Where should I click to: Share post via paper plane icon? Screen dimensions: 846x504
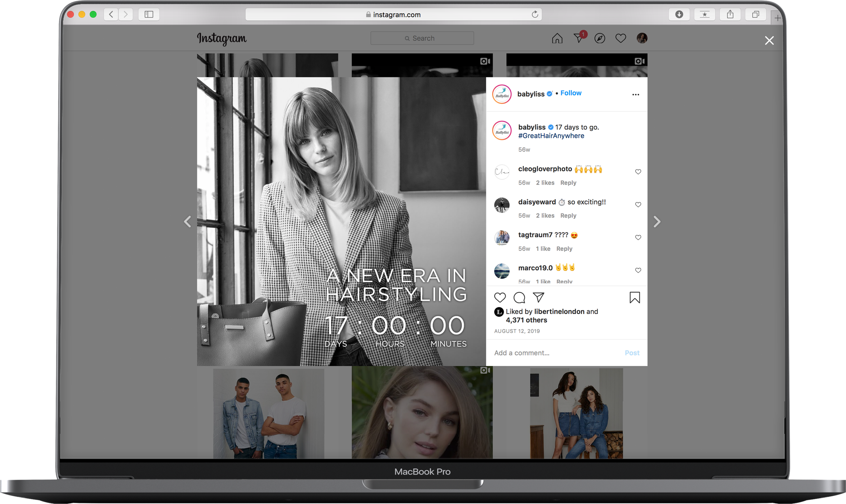(538, 298)
